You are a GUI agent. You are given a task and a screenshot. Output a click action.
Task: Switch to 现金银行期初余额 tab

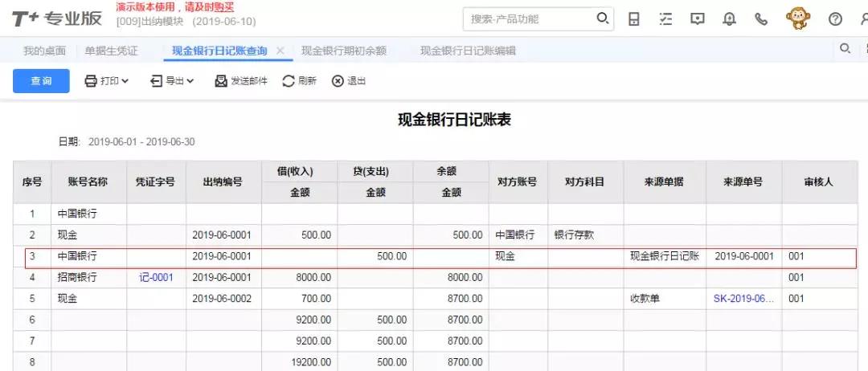click(x=343, y=51)
